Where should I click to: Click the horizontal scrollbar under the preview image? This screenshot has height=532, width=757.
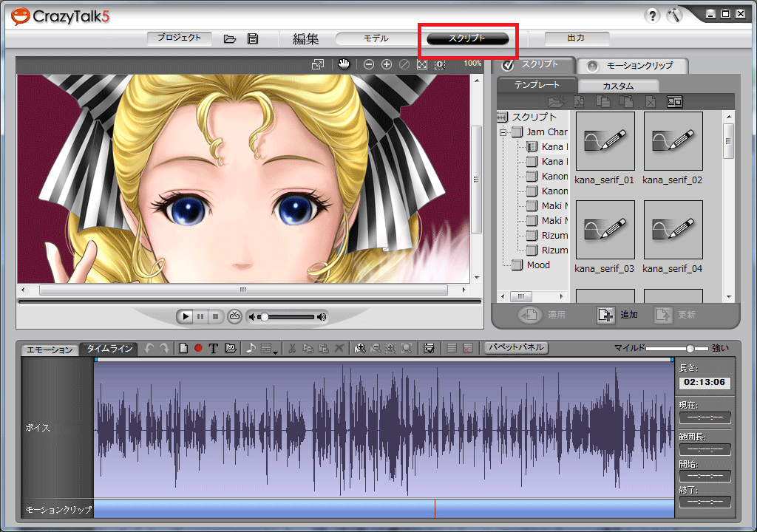243,290
